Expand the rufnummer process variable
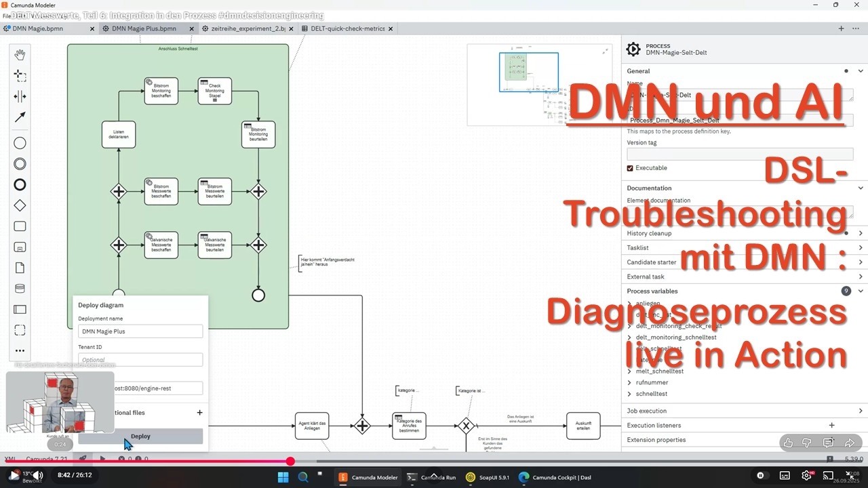Viewport: 868px width, 488px height. pos(630,382)
